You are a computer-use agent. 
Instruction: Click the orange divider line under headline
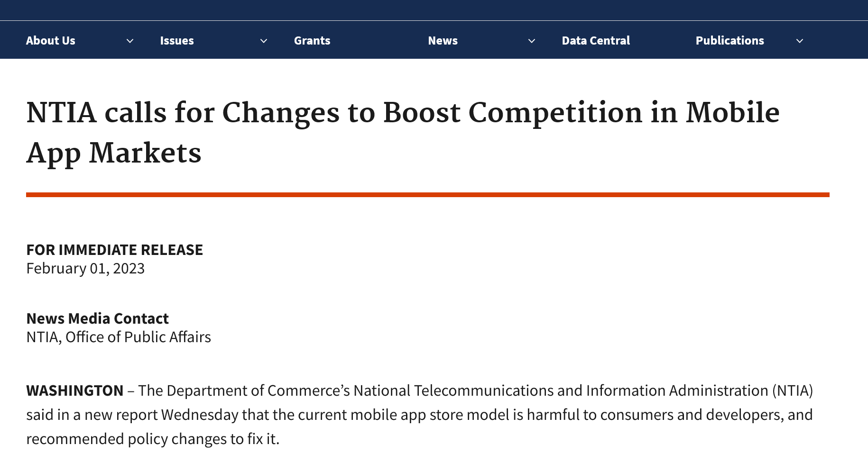pos(427,195)
